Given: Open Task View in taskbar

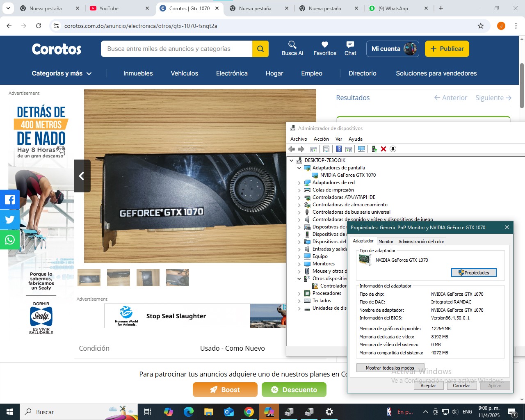Looking at the screenshot, I should 148,412.
